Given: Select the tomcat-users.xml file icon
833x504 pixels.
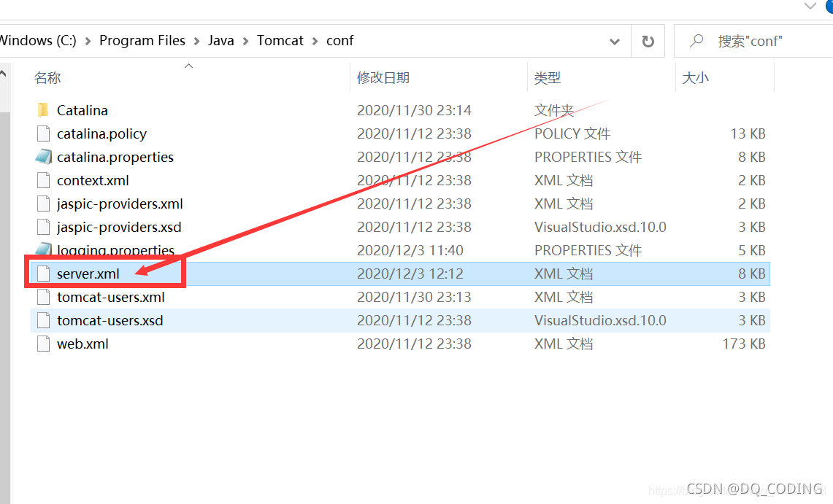Looking at the screenshot, I should click(44, 297).
